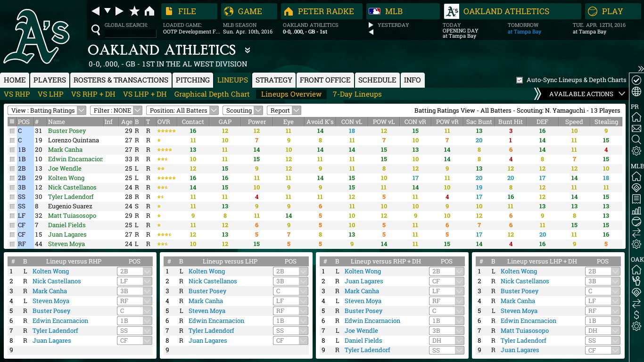Open the OAK section manager person icon
Viewport: 644px width, 362px height.
[636, 281]
